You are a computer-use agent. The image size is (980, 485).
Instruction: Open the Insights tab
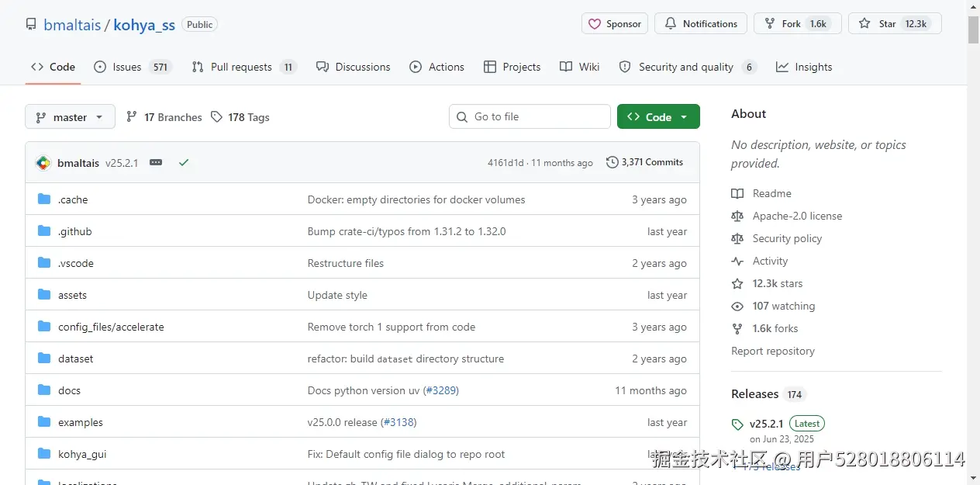(x=804, y=67)
